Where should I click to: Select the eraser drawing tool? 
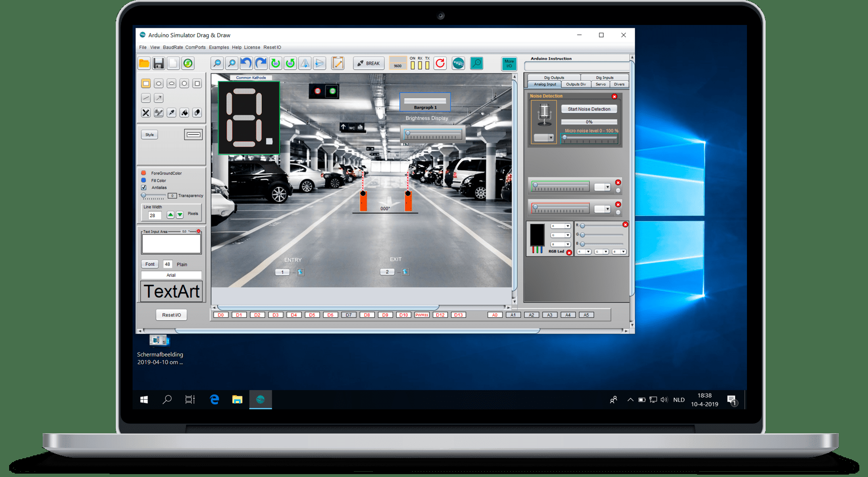[197, 113]
